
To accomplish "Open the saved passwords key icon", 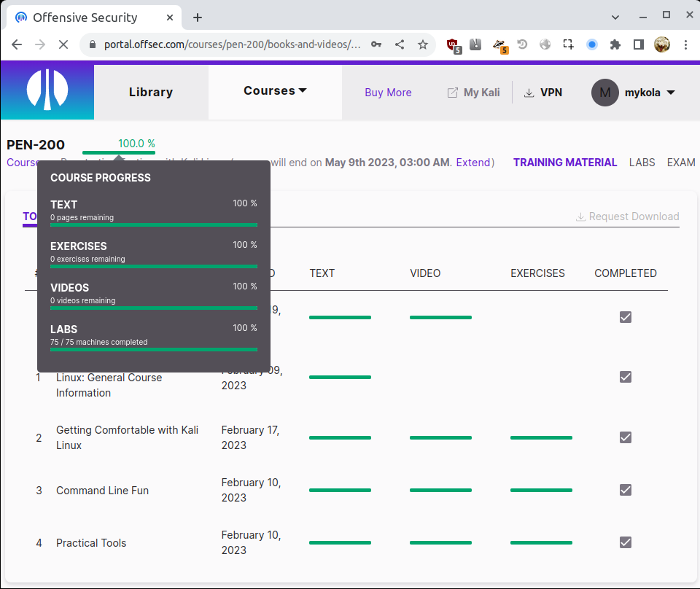I will [x=376, y=44].
